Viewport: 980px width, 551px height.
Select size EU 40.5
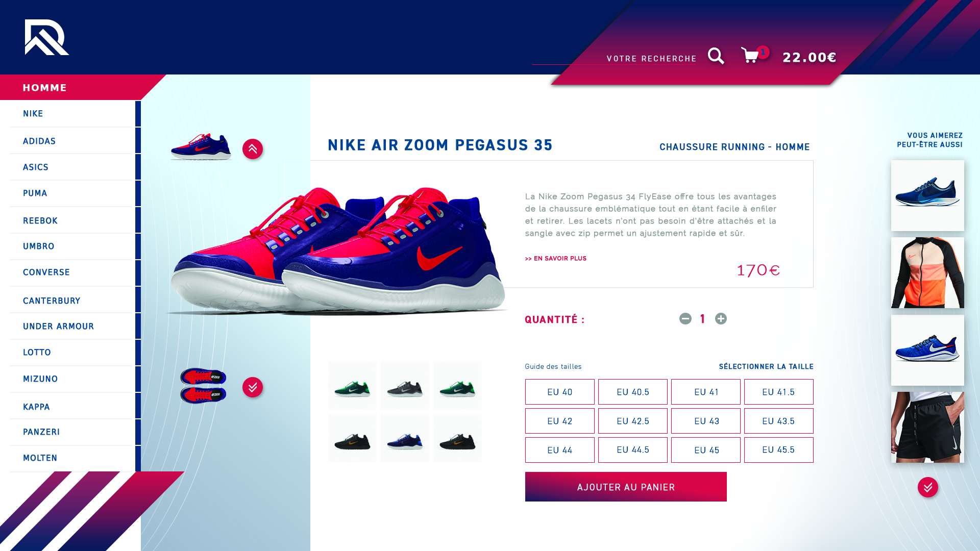tap(633, 392)
